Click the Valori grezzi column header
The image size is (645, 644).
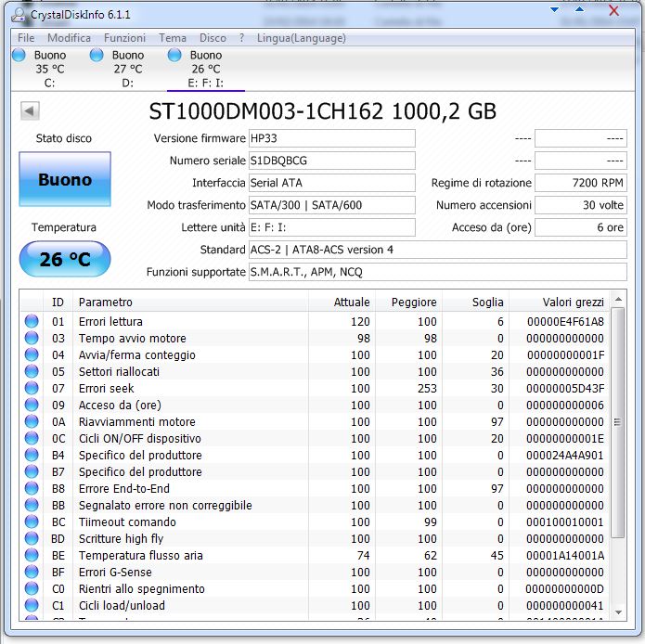(573, 302)
